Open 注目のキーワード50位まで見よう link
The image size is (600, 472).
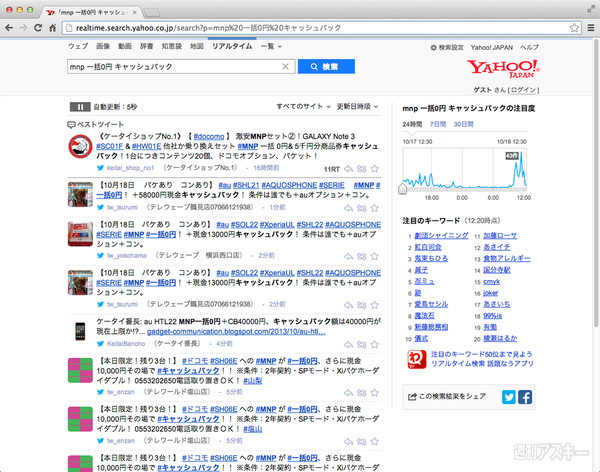[481, 354]
